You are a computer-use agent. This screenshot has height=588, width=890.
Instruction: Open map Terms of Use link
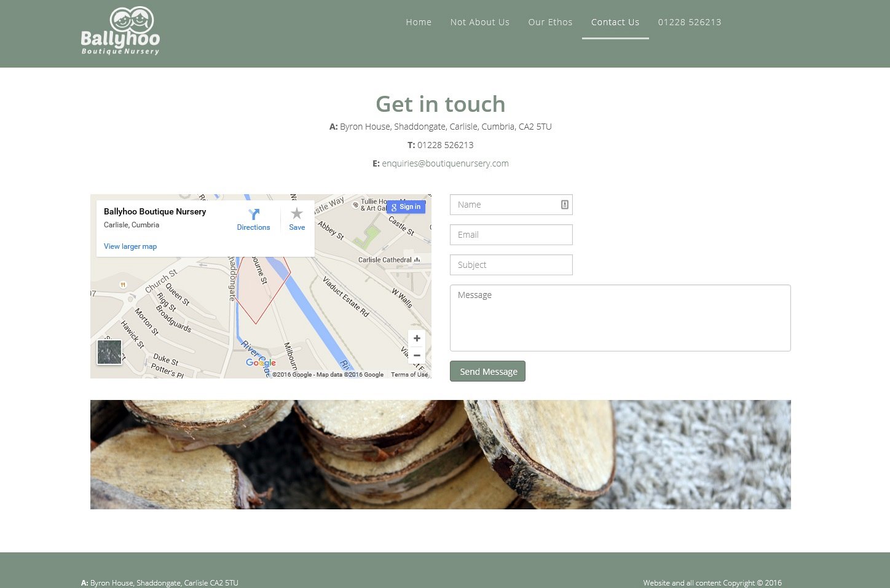409,375
